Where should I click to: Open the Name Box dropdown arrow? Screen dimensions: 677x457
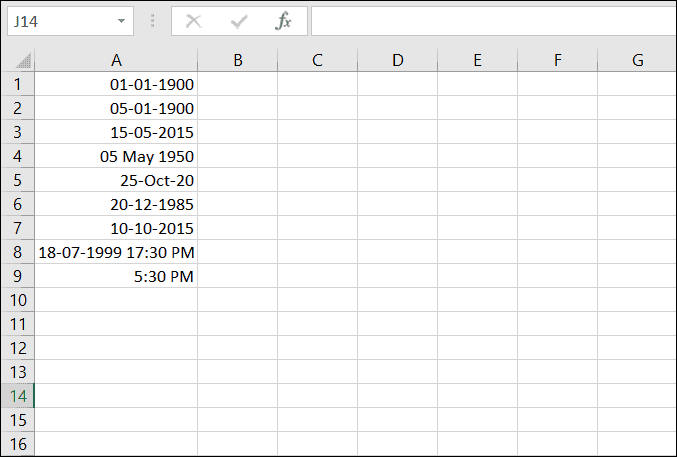(121, 21)
